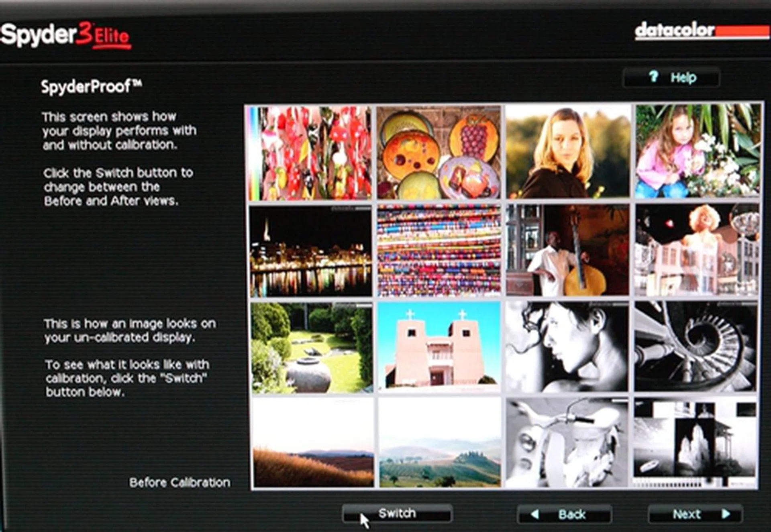771x532 pixels.
Task: Select the colorful ceramic plates thumbnail
Action: (439, 153)
